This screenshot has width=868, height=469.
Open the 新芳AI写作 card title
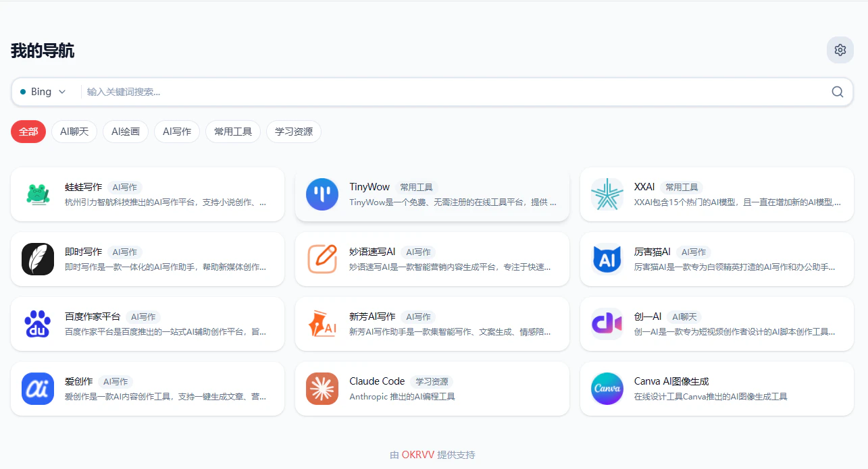tap(372, 316)
